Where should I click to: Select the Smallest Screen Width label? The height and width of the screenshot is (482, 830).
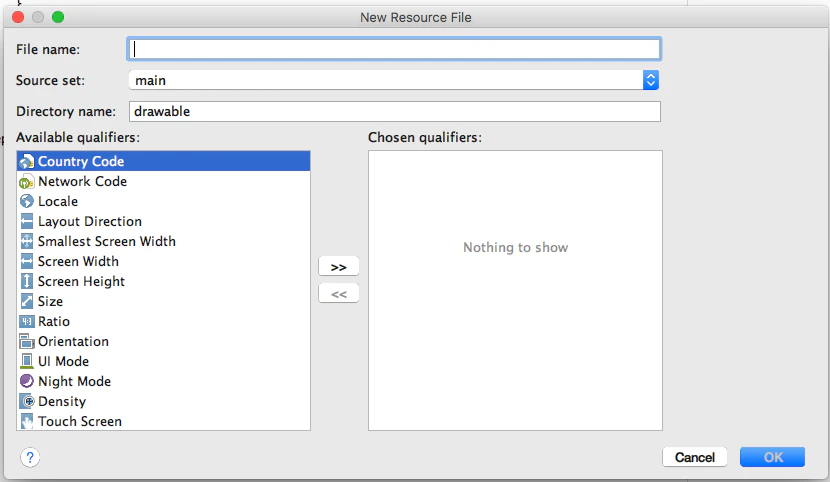point(107,242)
